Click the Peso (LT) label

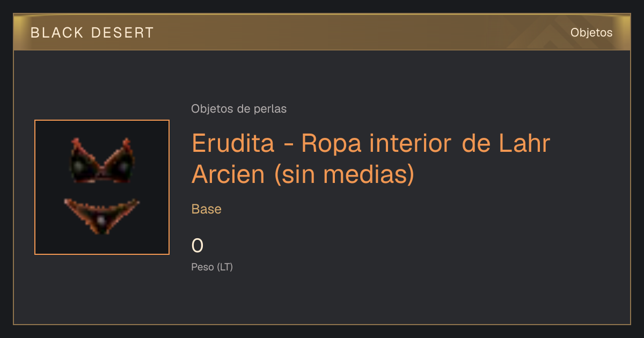tap(212, 267)
